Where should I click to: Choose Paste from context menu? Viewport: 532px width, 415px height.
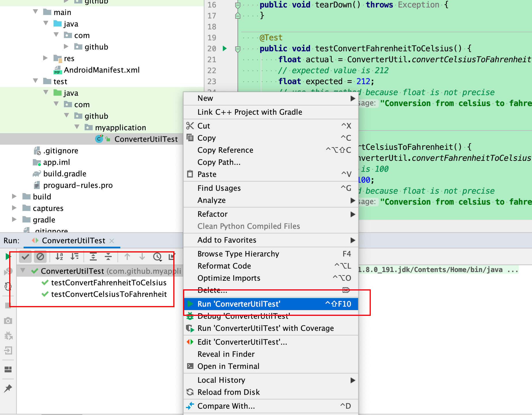click(271, 174)
